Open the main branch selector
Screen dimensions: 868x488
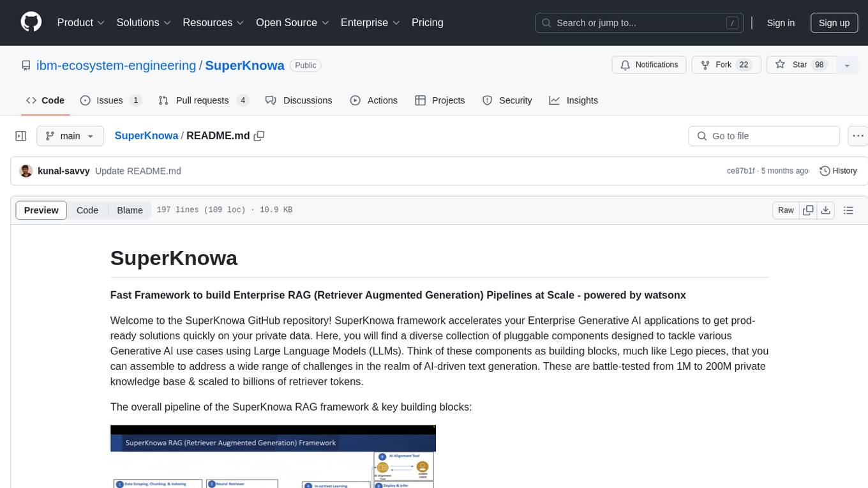tap(70, 136)
